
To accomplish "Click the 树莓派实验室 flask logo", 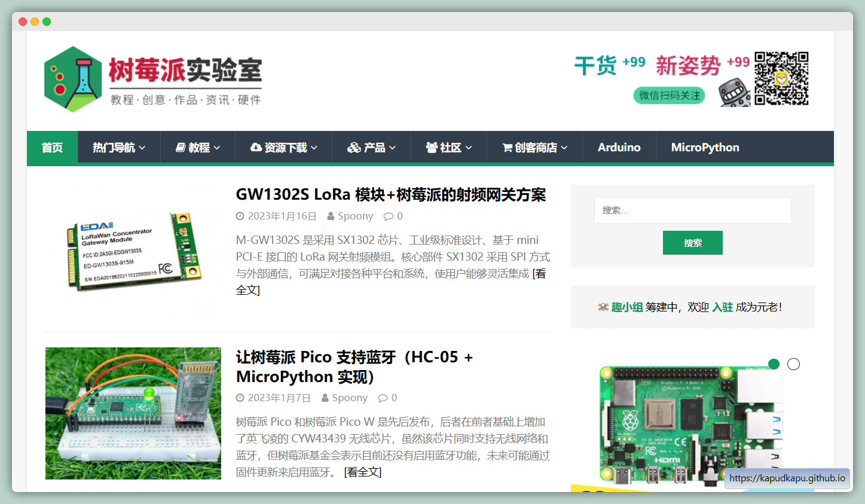I will click(73, 80).
